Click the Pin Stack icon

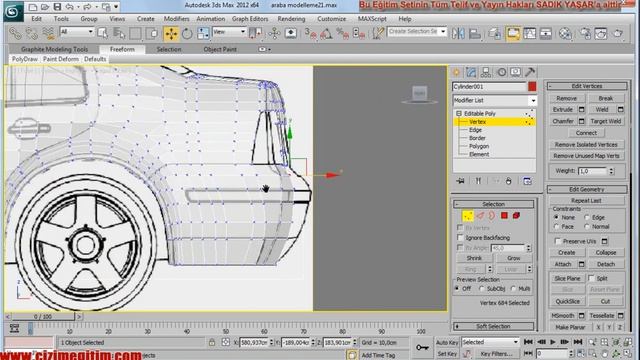tap(461, 181)
